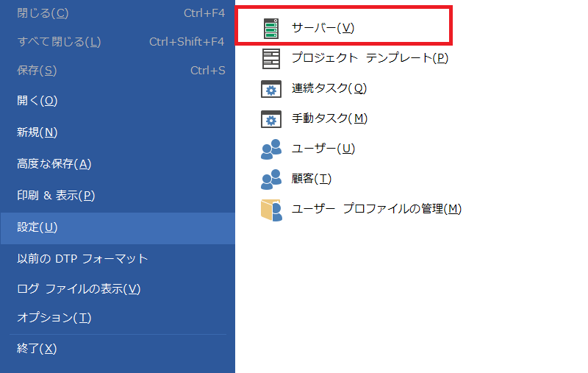Open the 開く(O) menu item
The width and height of the screenshot is (588, 373).
click(37, 101)
